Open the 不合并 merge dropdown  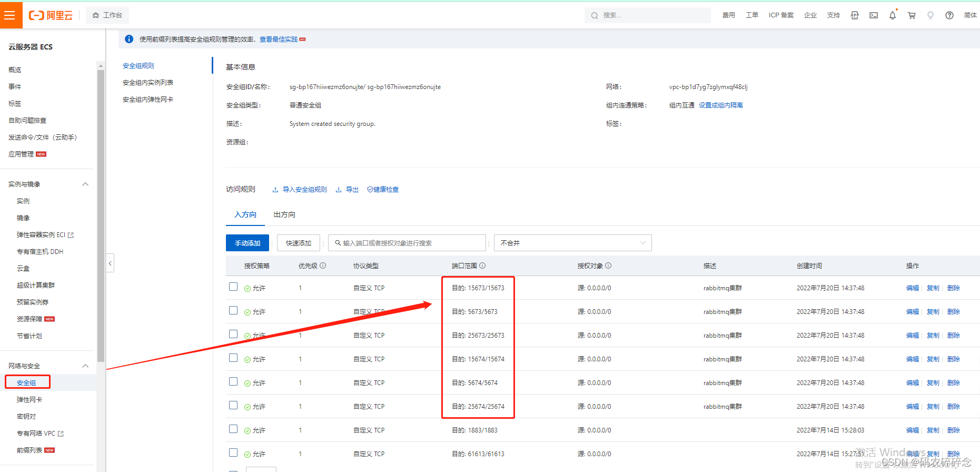pos(573,243)
